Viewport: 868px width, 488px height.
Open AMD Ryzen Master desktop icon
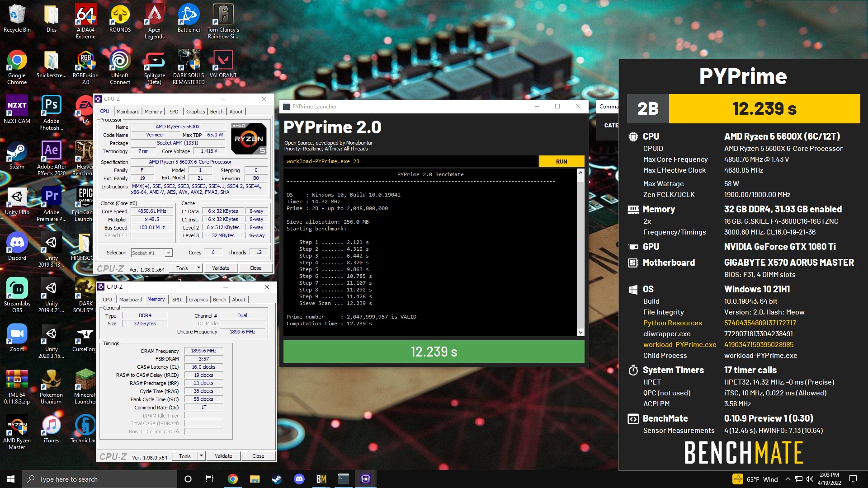[x=17, y=432]
